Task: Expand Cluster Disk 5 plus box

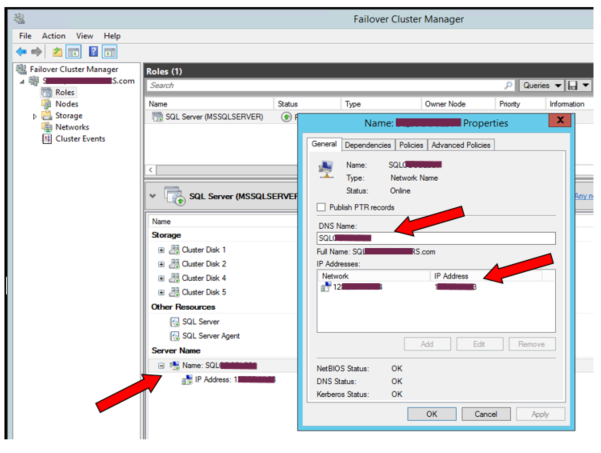Action: [161, 293]
